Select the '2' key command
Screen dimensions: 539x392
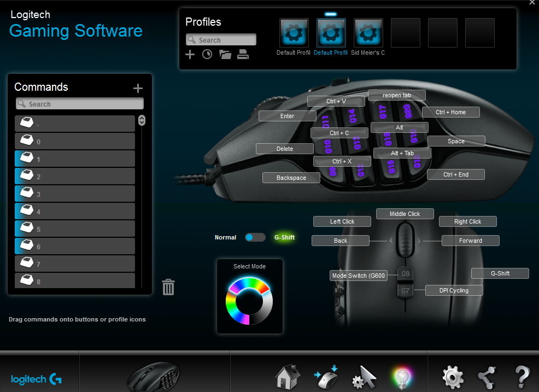(75, 176)
